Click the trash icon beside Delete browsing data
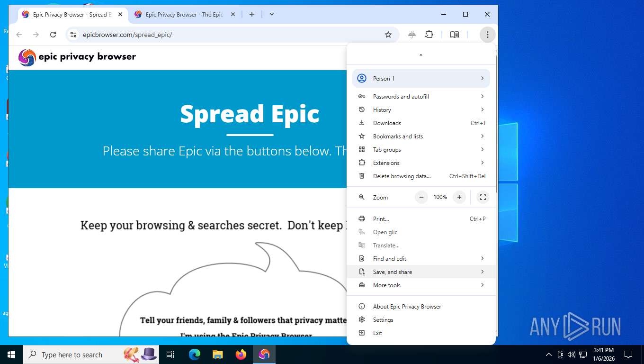 tap(362, 176)
